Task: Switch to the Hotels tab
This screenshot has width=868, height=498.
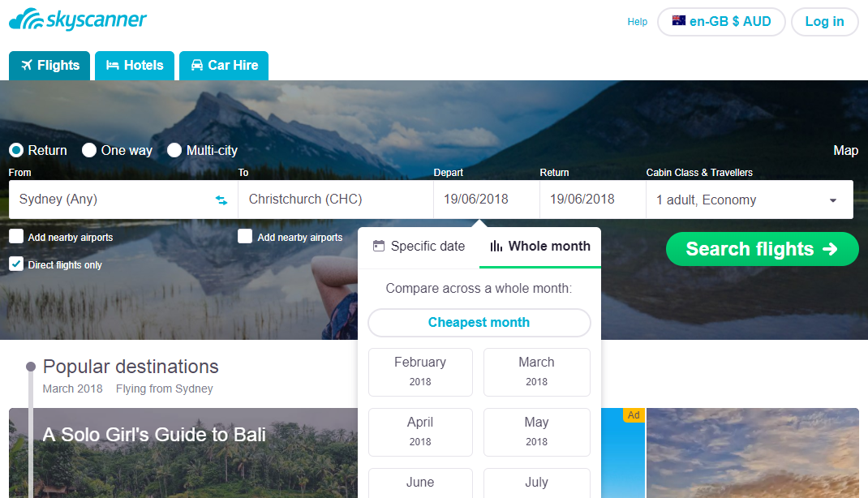Action: click(135, 66)
